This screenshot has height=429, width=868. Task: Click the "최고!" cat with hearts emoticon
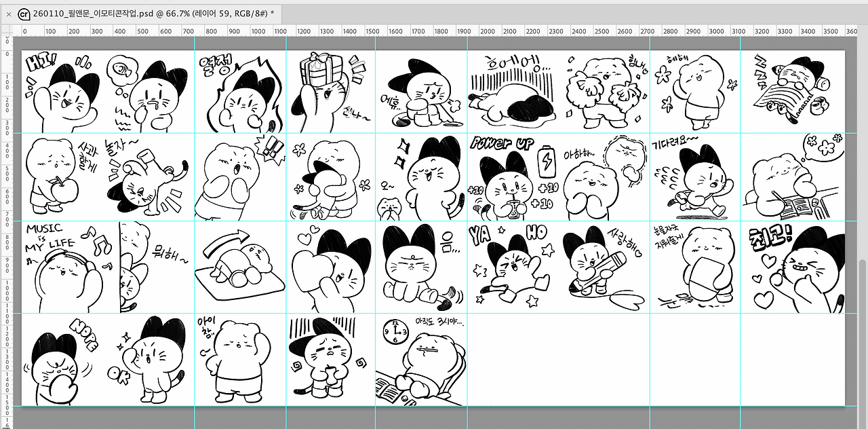click(x=795, y=269)
